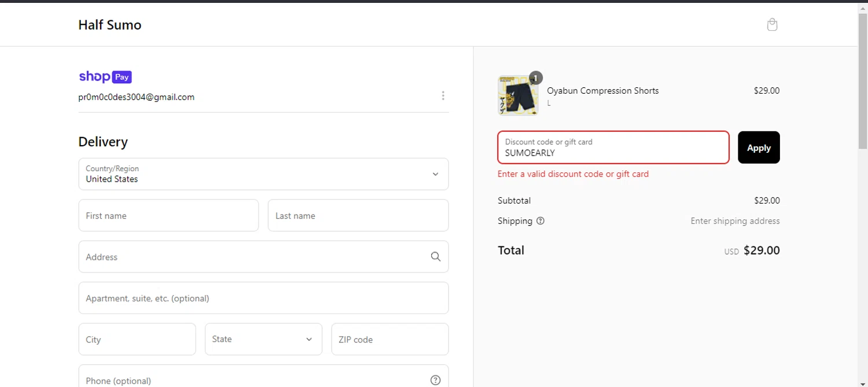Click the quantity badge on product image
The height and width of the screenshot is (387, 868).
(x=536, y=78)
